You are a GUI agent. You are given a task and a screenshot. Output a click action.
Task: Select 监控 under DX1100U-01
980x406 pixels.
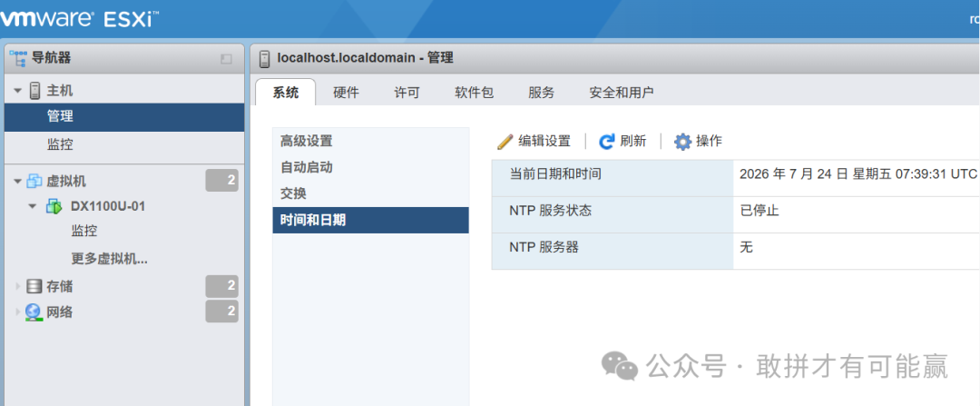coord(83,232)
